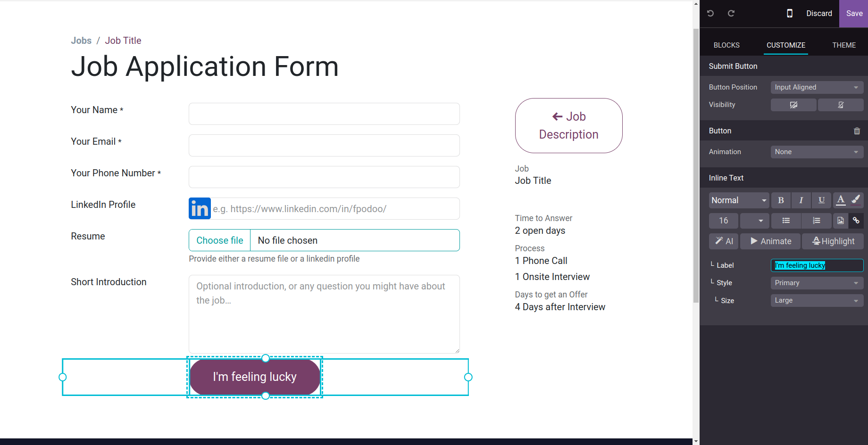Click the undo arrow icon
Image resolution: width=868 pixels, height=445 pixels.
click(710, 13)
